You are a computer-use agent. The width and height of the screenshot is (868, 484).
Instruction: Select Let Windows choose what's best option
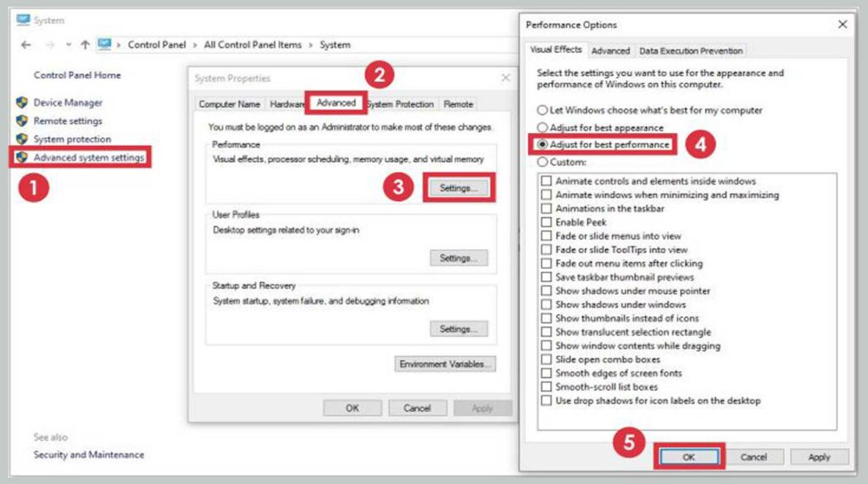pyautogui.click(x=542, y=110)
